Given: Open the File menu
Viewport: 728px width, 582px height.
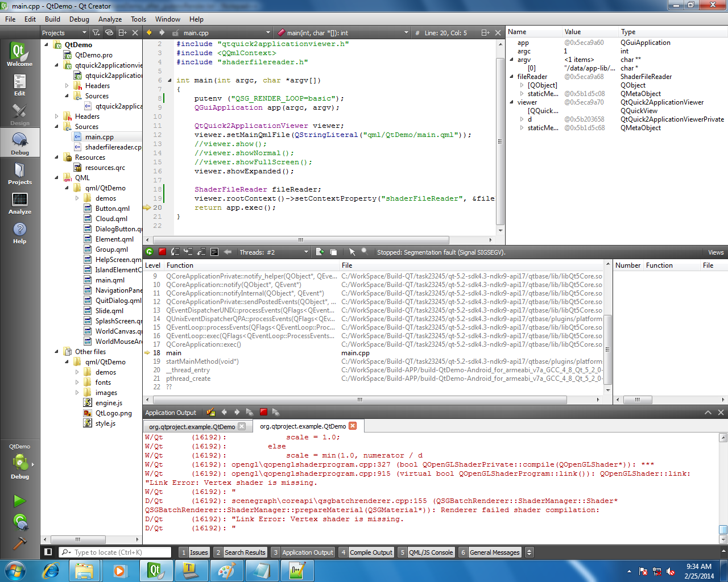Looking at the screenshot, I should (10, 19).
